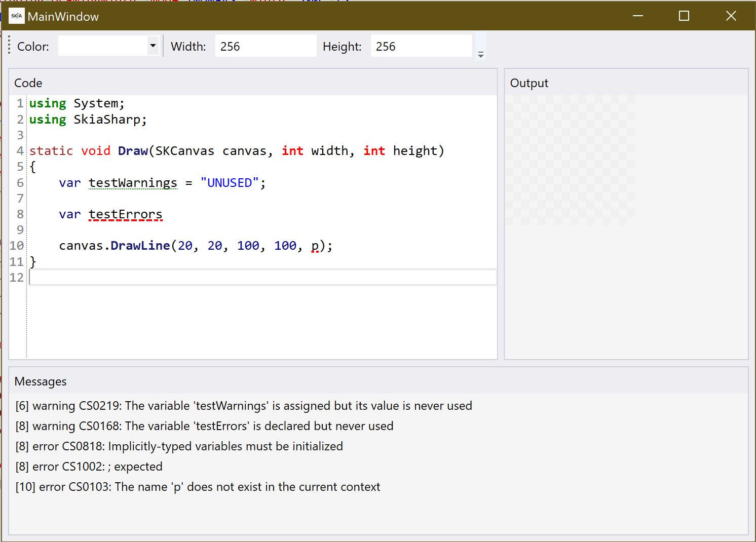Minimize the MainWindow
The height and width of the screenshot is (542, 756).
[638, 16]
